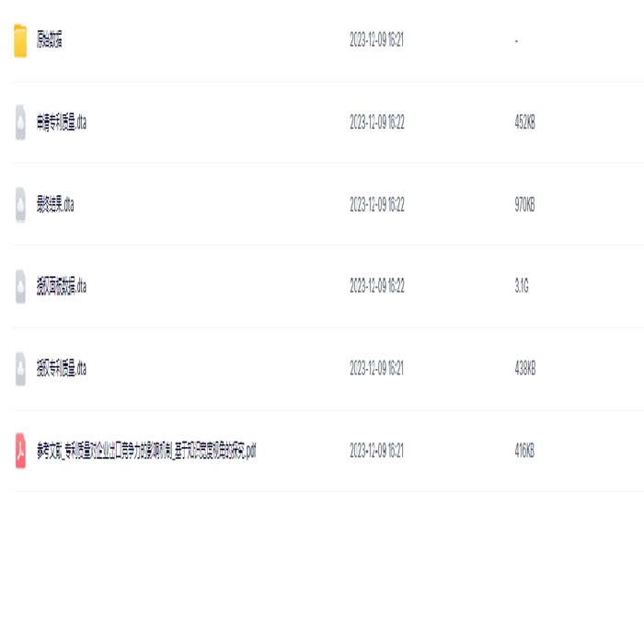
Task: Click the file icon beside 最终结果.dta
Action: click(20, 204)
